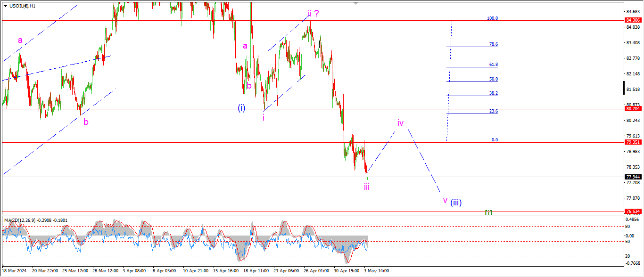Screen dimensions: 644x277
Task: Click the USOIL(€),H1 chart title
Action: 22,5
